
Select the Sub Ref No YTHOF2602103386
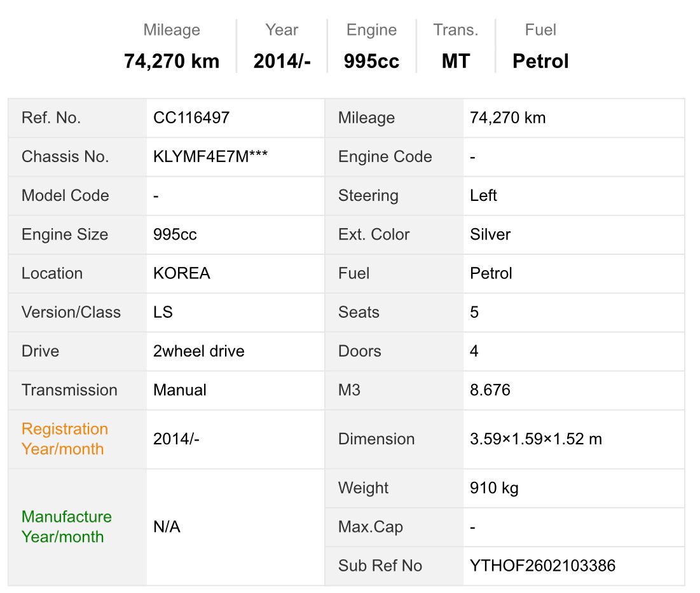(542, 566)
